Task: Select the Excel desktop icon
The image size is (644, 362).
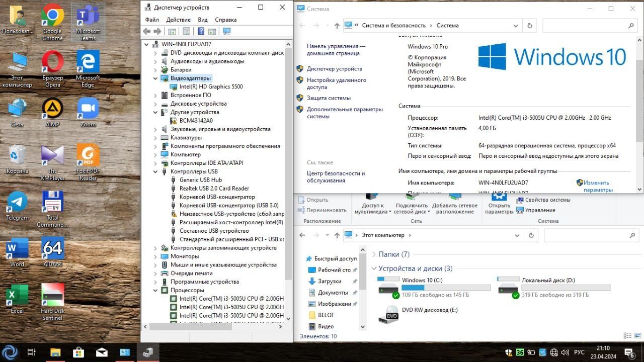Action: 17,299
